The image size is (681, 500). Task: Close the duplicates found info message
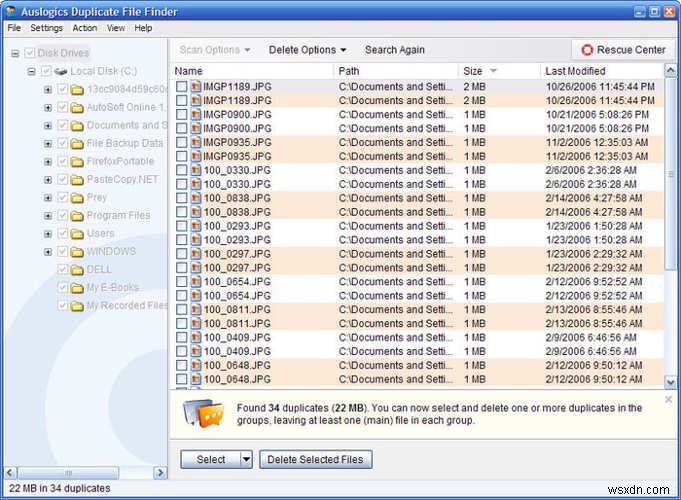pos(668,399)
